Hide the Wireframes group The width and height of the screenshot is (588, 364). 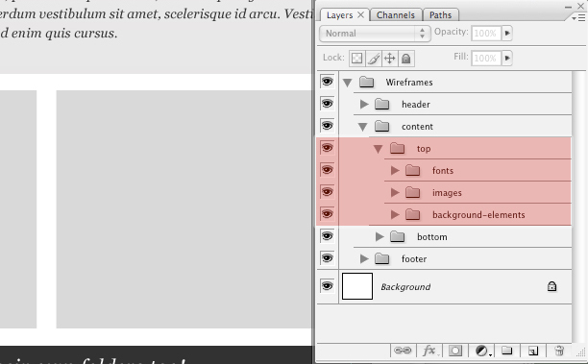327,82
